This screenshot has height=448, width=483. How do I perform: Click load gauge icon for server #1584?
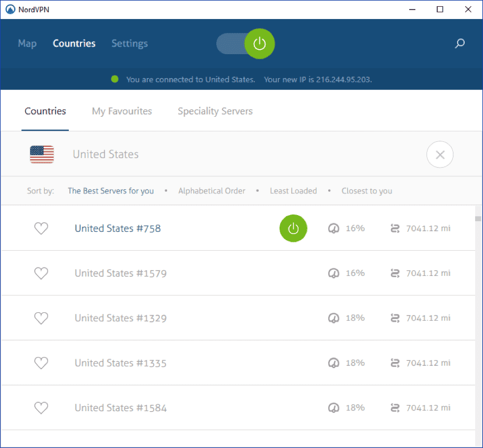click(334, 408)
